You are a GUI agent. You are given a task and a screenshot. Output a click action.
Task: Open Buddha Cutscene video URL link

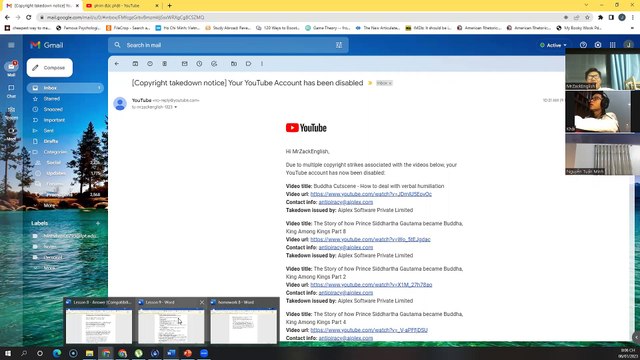(371, 194)
